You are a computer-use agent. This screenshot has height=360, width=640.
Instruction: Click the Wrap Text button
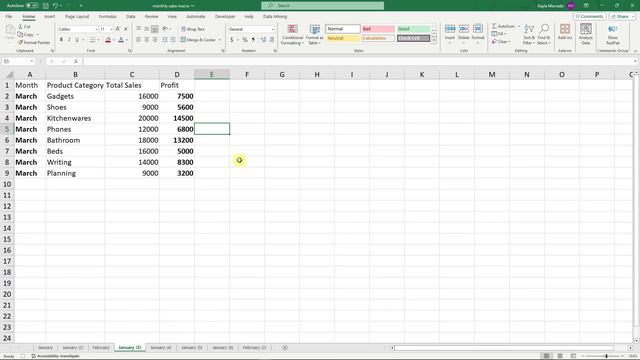click(193, 29)
